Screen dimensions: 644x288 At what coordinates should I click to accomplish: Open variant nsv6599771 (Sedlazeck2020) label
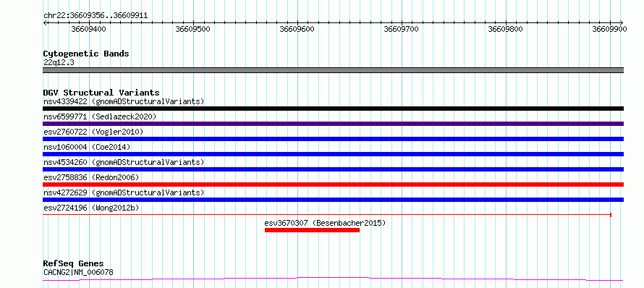[x=100, y=117]
